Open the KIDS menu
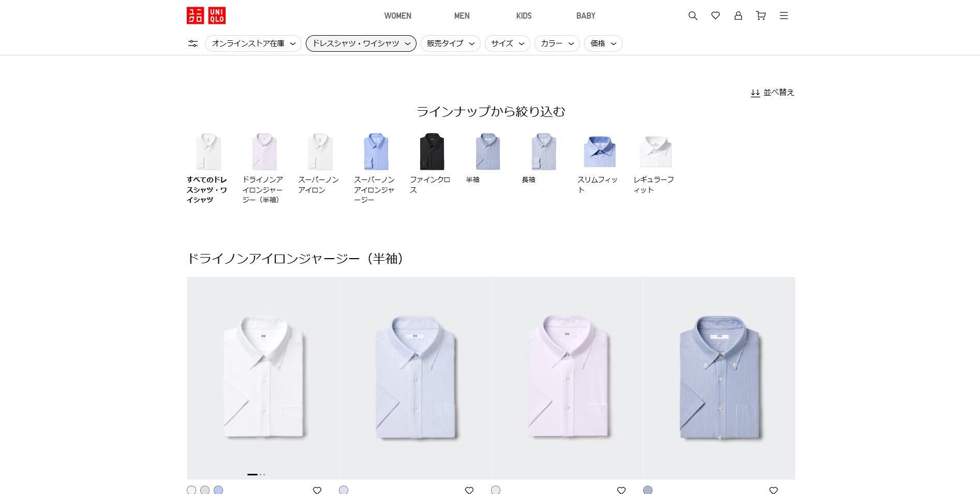Viewport: 980px width, 494px height. click(524, 16)
